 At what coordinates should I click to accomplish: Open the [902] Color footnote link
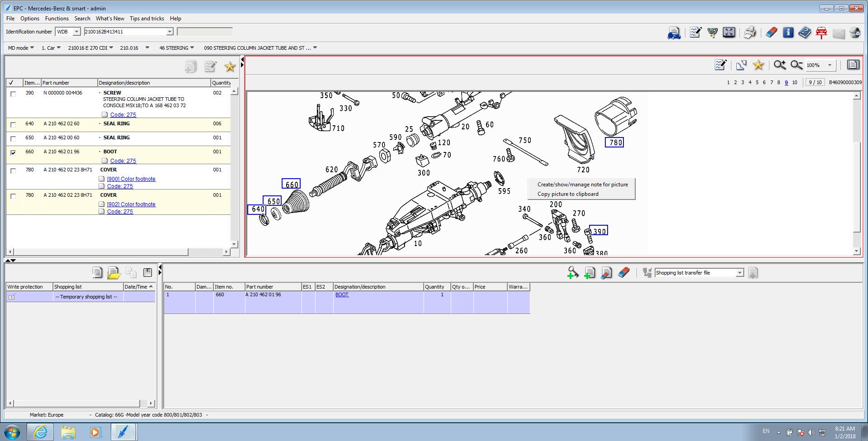pyautogui.click(x=131, y=204)
